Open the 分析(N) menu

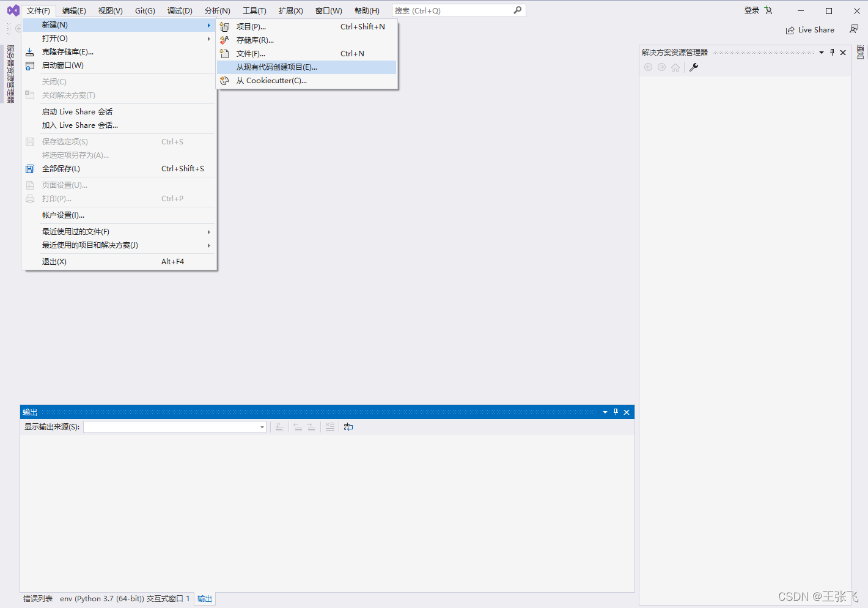[x=217, y=11]
